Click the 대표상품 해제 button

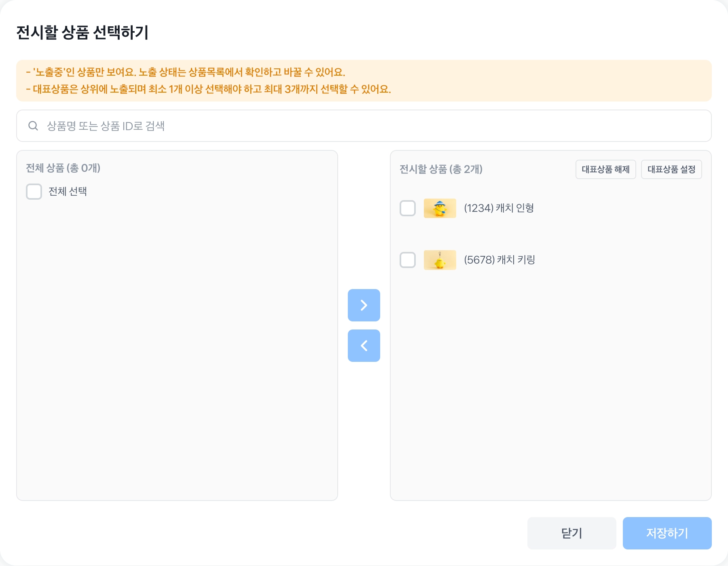605,169
